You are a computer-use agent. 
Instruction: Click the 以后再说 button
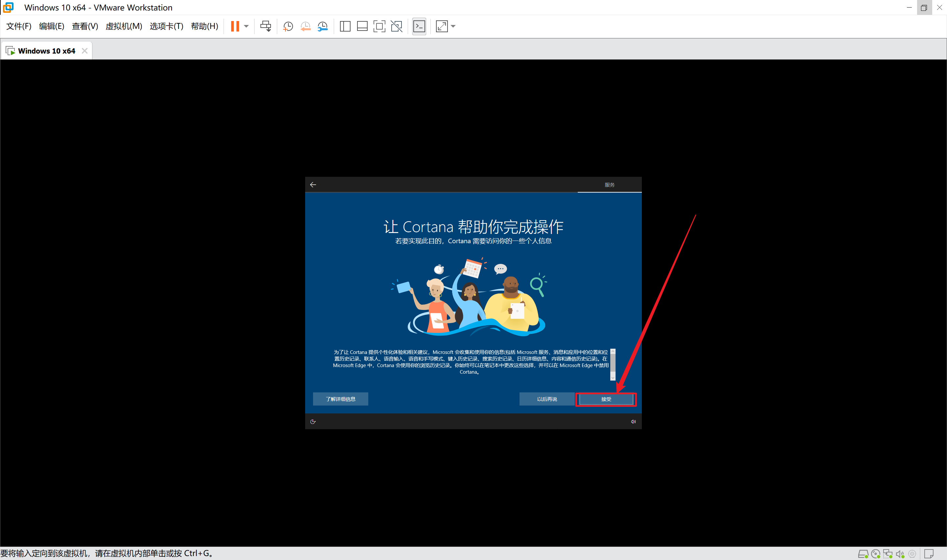[546, 399]
